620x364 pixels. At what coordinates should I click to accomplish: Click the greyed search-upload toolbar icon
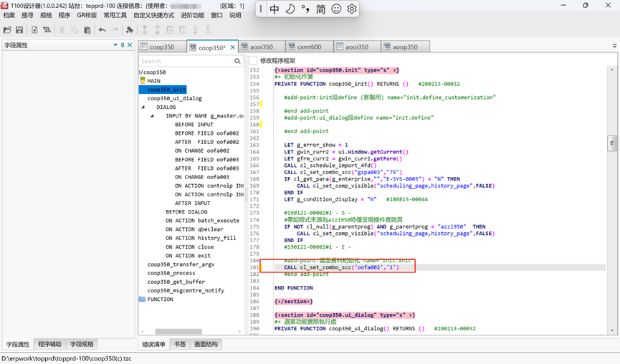click(x=208, y=30)
